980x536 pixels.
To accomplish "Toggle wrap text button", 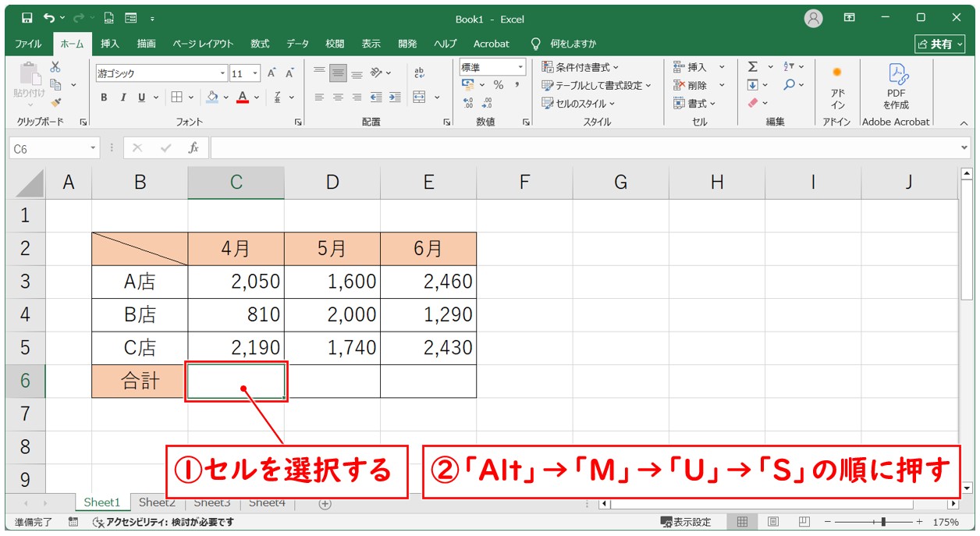I will pos(419,73).
